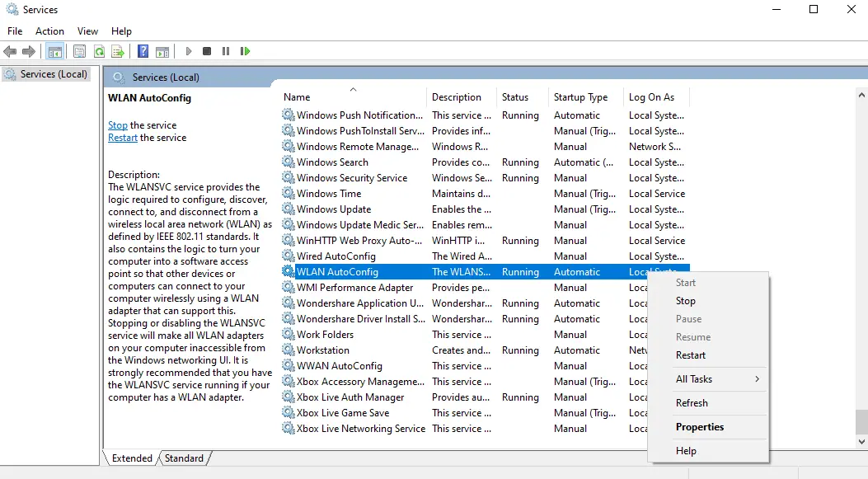Click gear icon beside Work Folders
The image size is (868, 479).
tap(288, 334)
